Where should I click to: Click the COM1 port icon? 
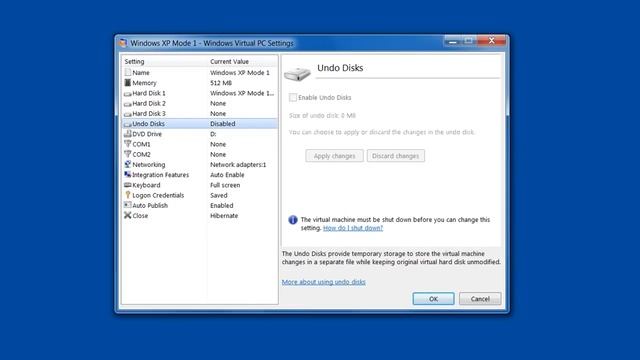click(128, 144)
